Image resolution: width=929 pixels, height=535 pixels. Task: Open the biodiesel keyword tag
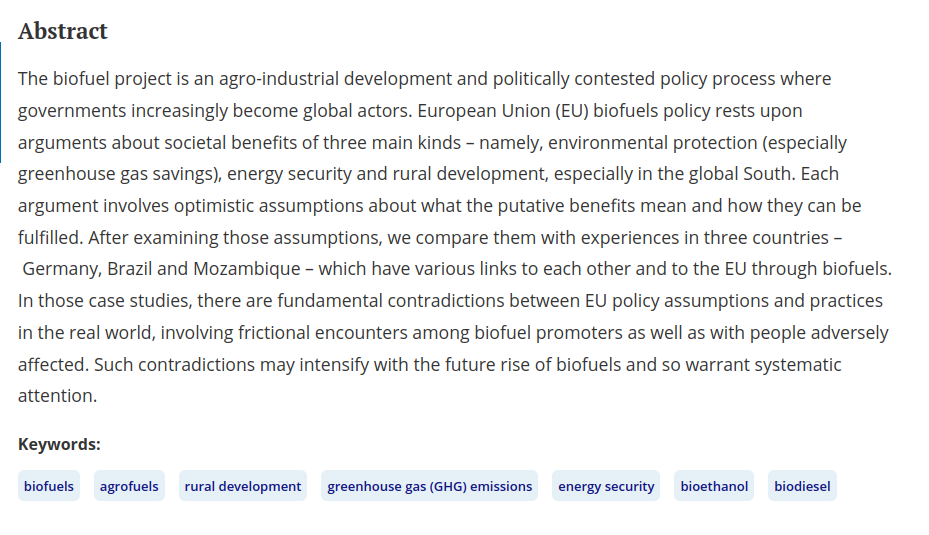point(802,486)
